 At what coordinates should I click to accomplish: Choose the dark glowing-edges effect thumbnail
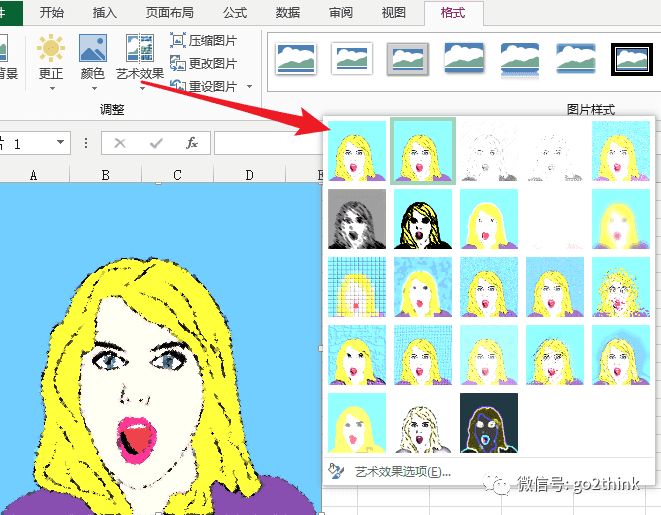pos(489,423)
